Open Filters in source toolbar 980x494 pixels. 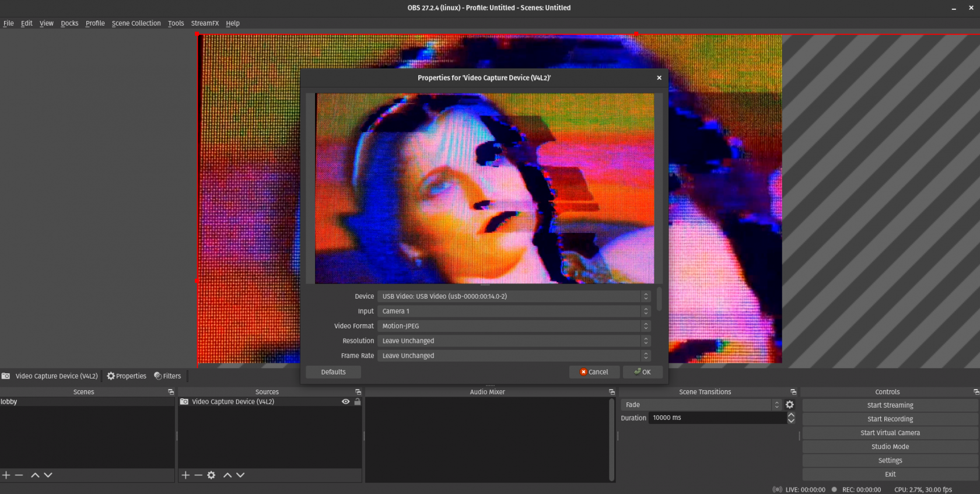(x=167, y=376)
